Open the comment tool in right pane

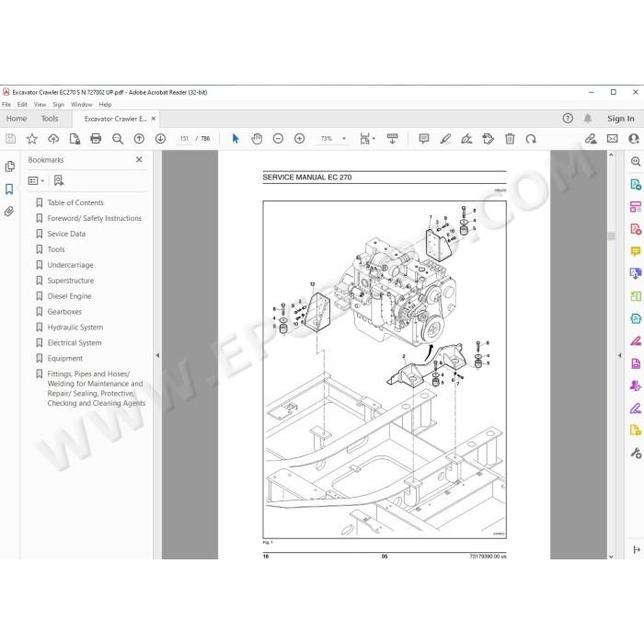point(636,251)
